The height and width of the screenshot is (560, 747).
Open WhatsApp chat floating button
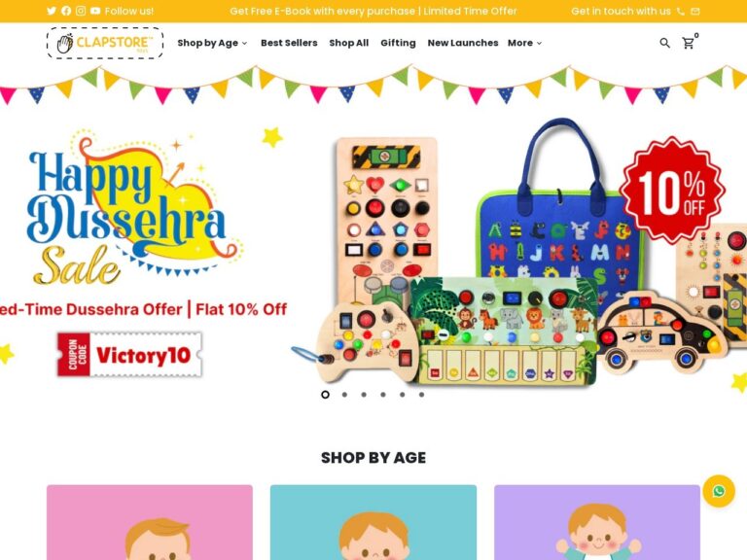click(x=719, y=490)
